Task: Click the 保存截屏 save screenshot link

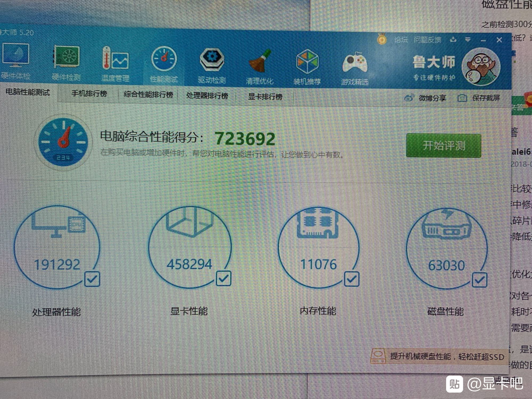Action: click(x=486, y=98)
